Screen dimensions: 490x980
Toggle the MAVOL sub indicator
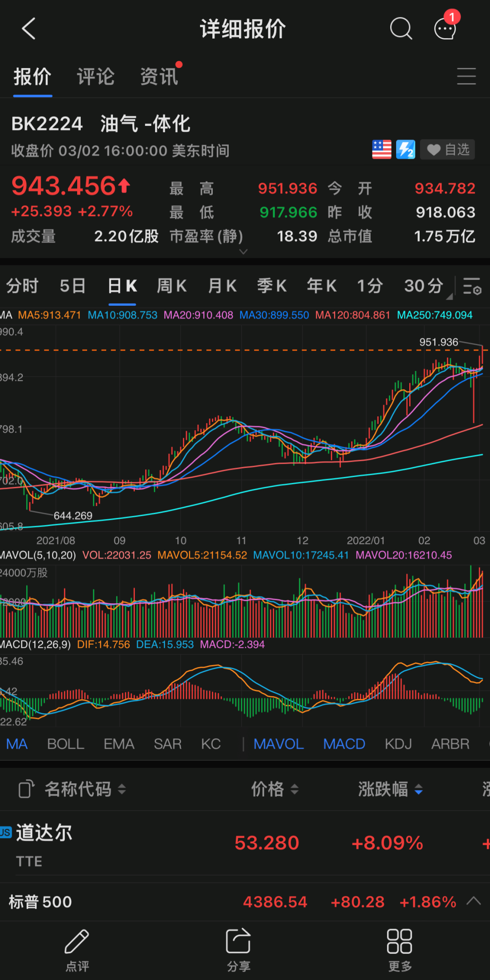(279, 744)
